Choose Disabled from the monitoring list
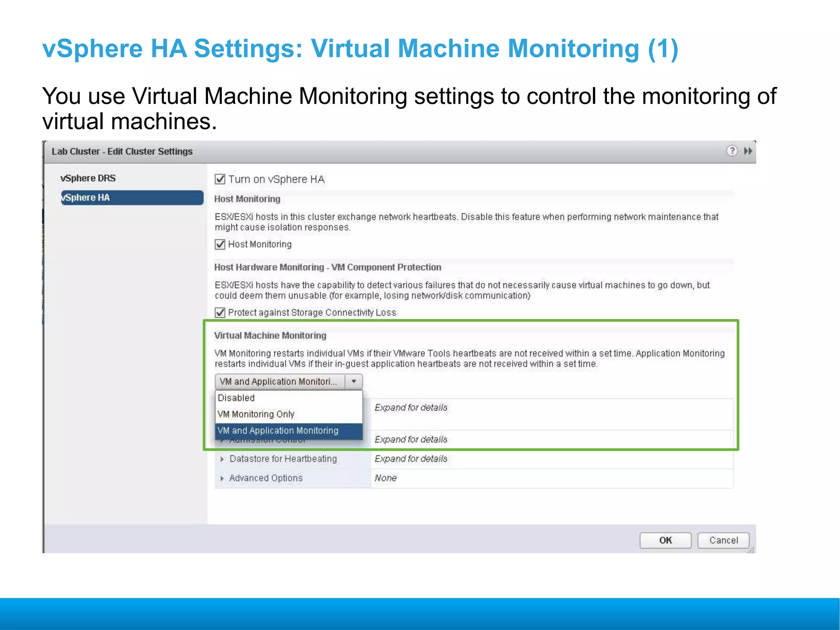 pyautogui.click(x=289, y=398)
